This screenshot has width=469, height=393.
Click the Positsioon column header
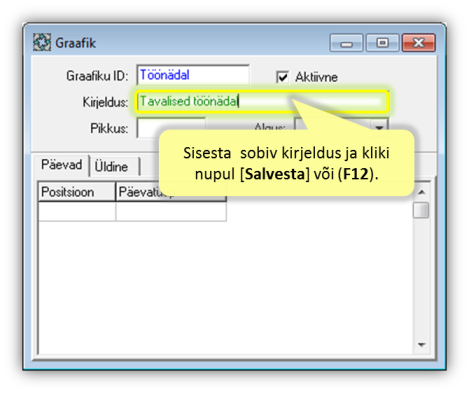[77, 192]
